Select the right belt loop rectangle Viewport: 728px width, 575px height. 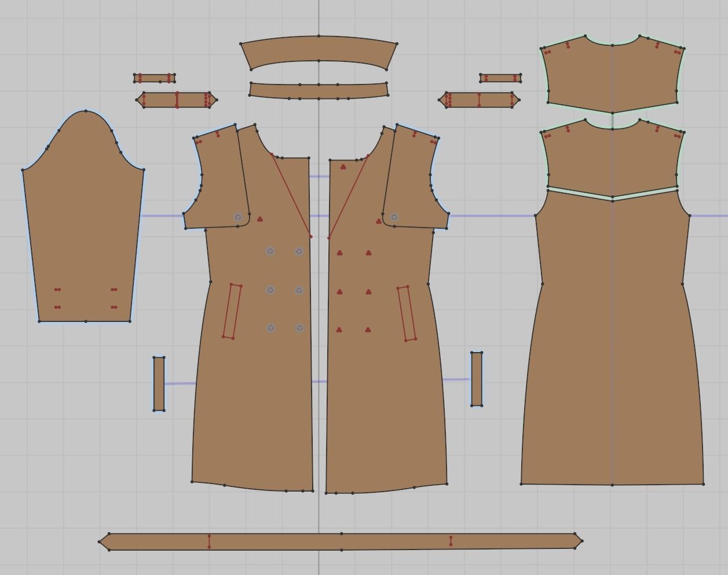(477, 379)
